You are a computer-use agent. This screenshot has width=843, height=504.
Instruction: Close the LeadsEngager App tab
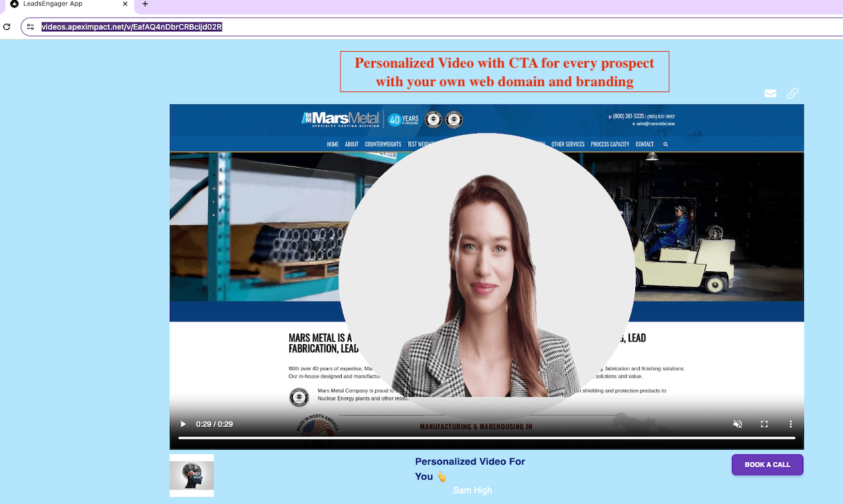coord(125,4)
